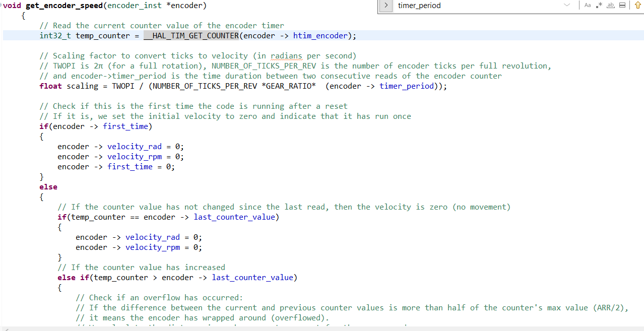Toggle Match Case in the find widget
644x331 pixels.
[588, 5]
